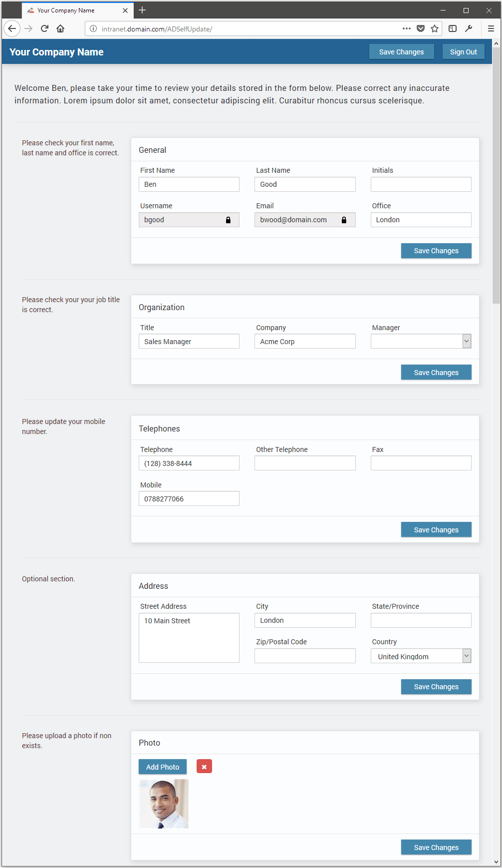Bookmark page with star icon
The height and width of the screenshot is (868, 502).
(x=435, y=28)
